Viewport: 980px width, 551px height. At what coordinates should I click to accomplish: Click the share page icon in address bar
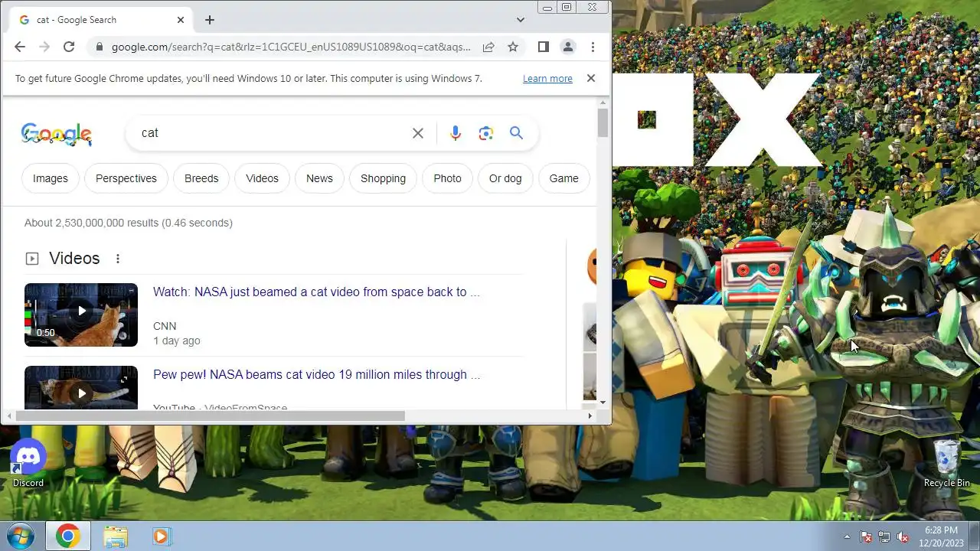(x=488, y=47)
